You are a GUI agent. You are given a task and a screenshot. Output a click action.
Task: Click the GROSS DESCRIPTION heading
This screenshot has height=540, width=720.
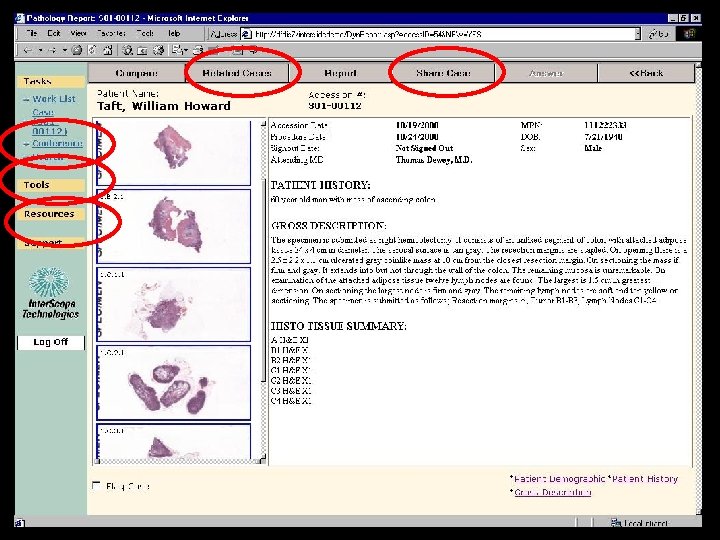point(328,226)
